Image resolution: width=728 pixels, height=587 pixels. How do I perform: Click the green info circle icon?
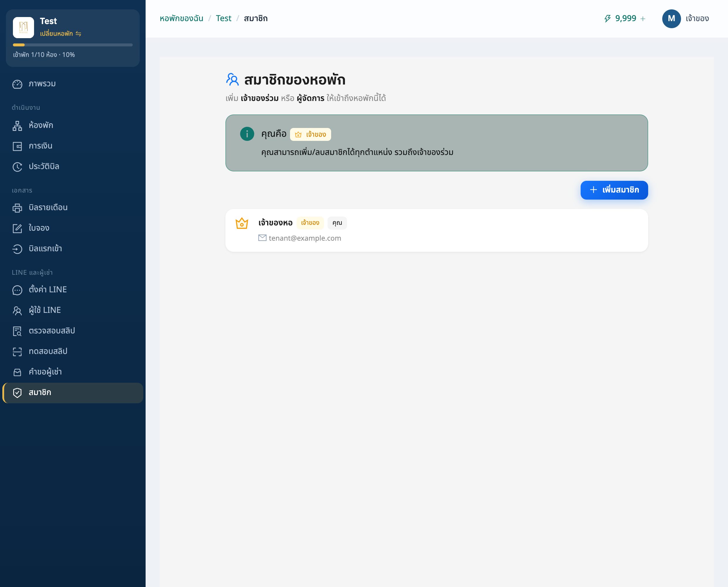point(247,134)
